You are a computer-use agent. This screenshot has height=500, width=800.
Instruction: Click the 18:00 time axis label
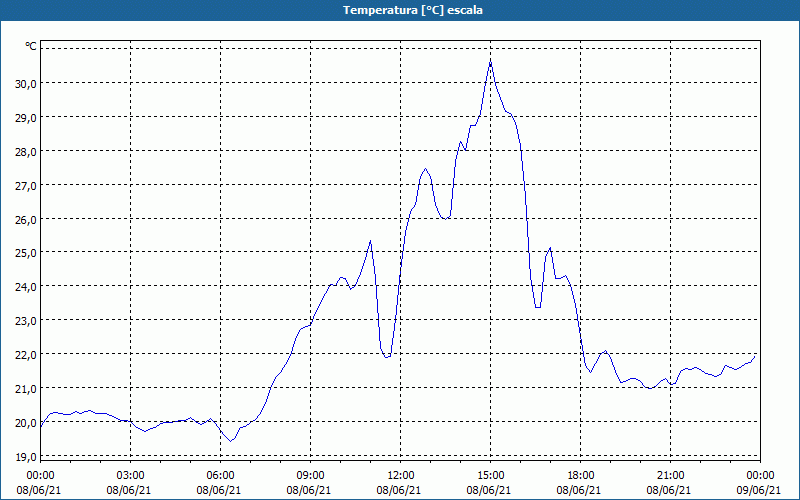tap(581, 476)
